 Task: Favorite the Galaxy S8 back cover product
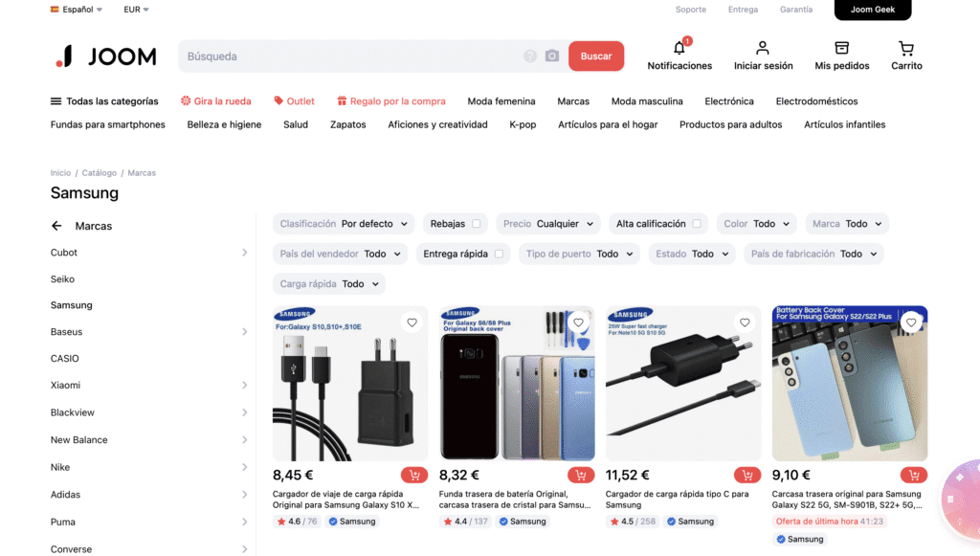(x=579, y=322)
